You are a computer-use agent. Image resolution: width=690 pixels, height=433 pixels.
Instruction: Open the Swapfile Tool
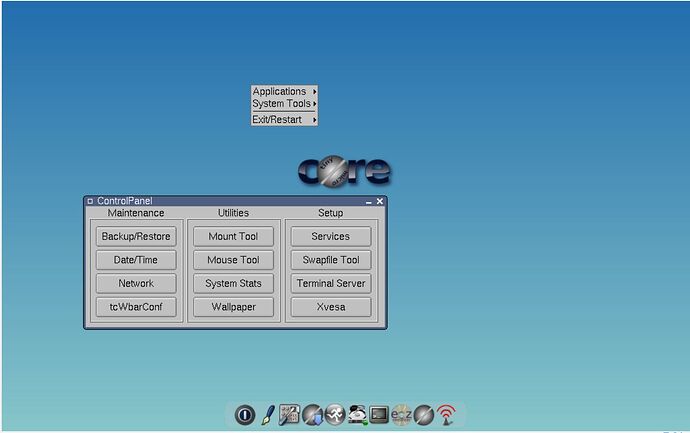point(331,260)
